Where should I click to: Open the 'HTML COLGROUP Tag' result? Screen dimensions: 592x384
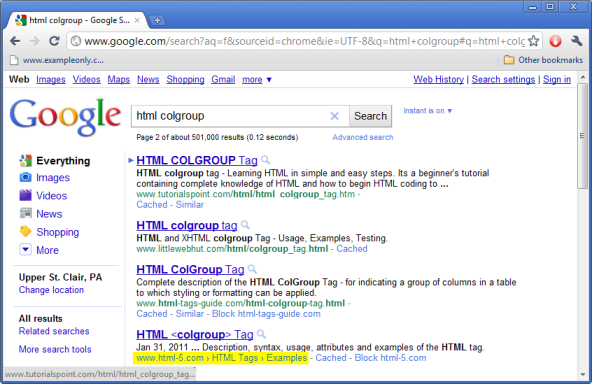(197, 160)
